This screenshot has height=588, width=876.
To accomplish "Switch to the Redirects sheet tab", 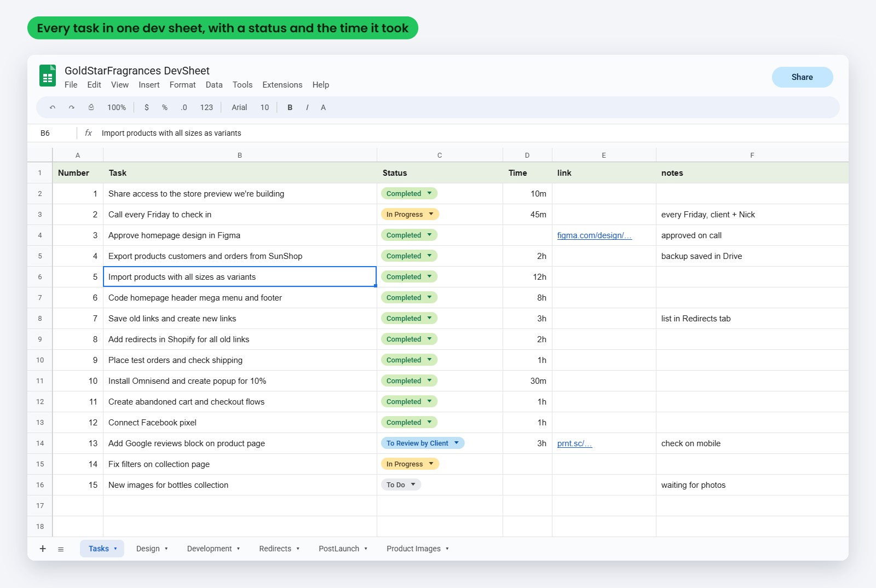I will (x=279, y=549).
